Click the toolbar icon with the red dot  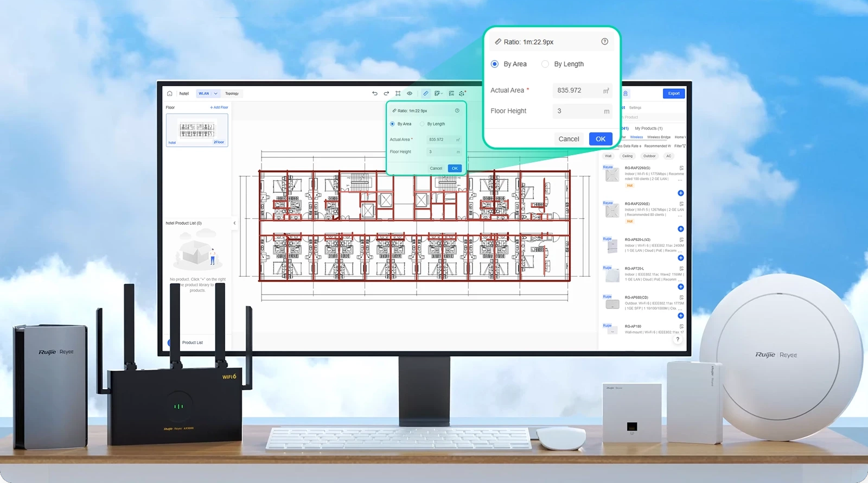coord(462,93)
